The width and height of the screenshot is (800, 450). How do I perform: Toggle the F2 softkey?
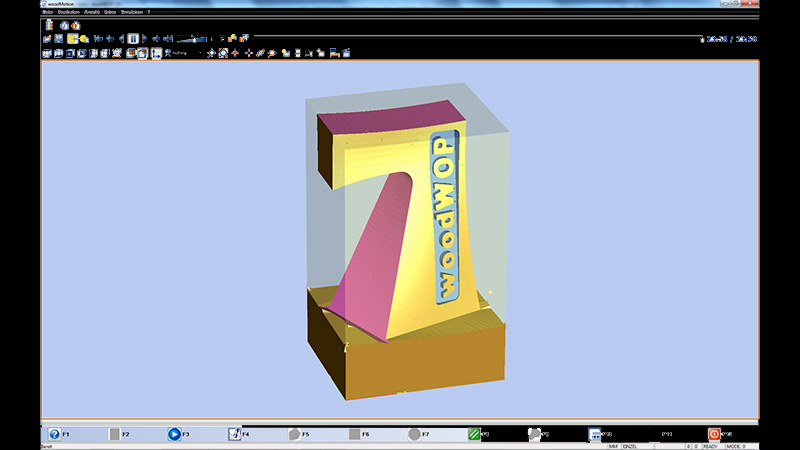click(x=114, y=435)
